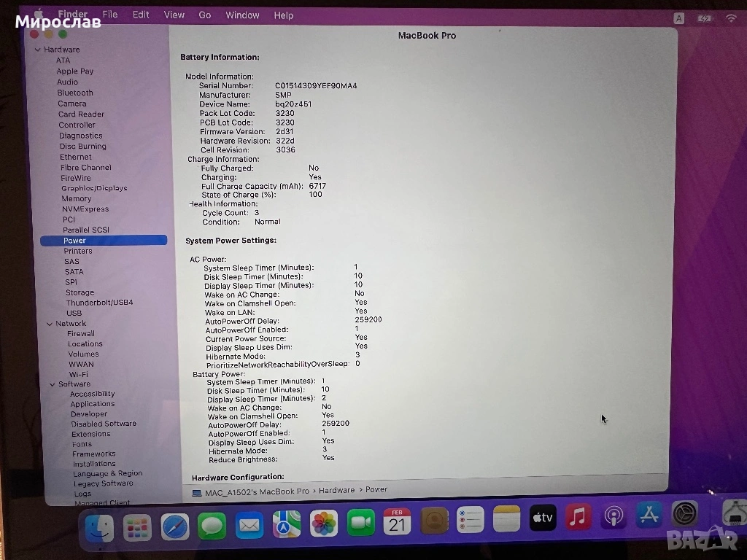Open the Maps app in dock
The image size is (747, 560).
click(287, 524)
